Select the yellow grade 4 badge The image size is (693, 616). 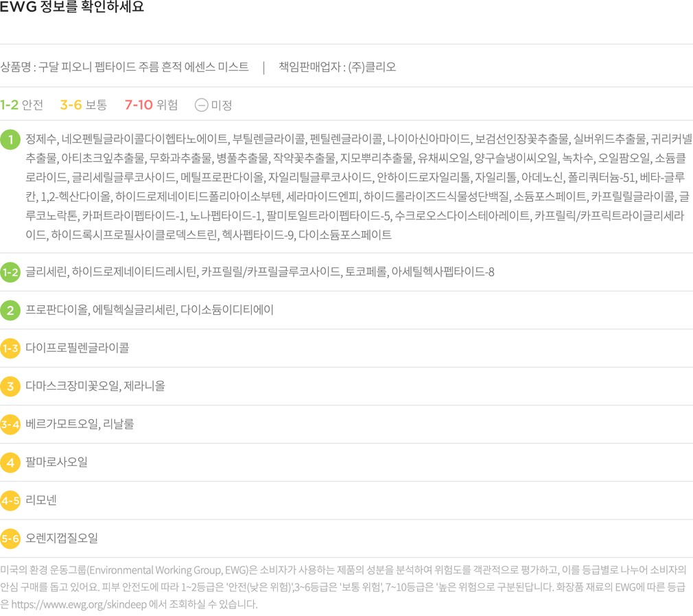[10, 462]
